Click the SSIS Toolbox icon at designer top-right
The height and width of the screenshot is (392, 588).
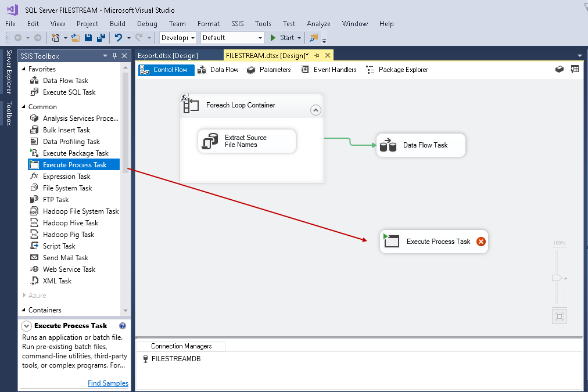[x=560, y=69]
